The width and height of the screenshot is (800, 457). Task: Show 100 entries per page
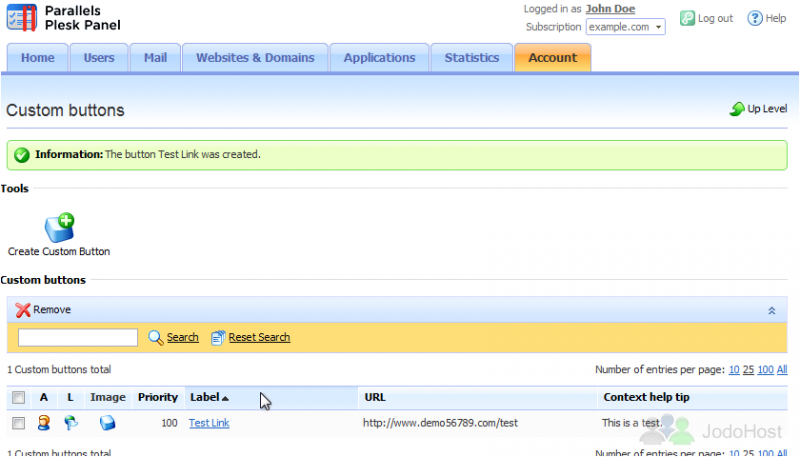coord(765,370)
